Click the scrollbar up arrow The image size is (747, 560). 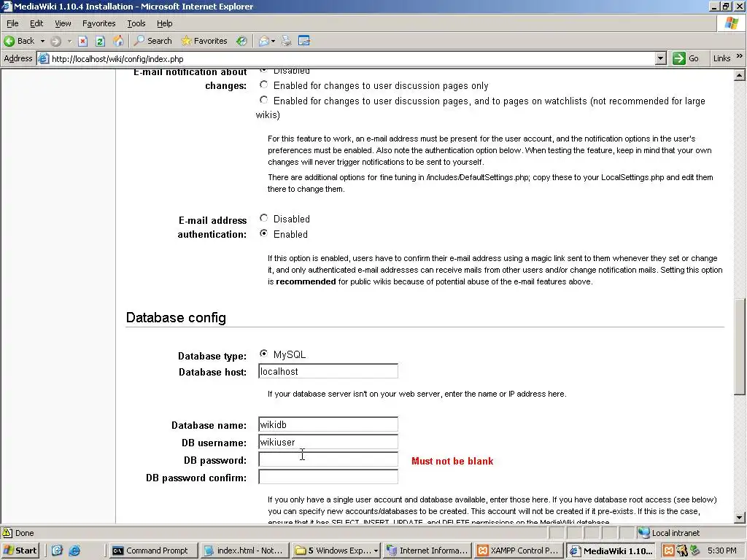click(x=740, y=75)
